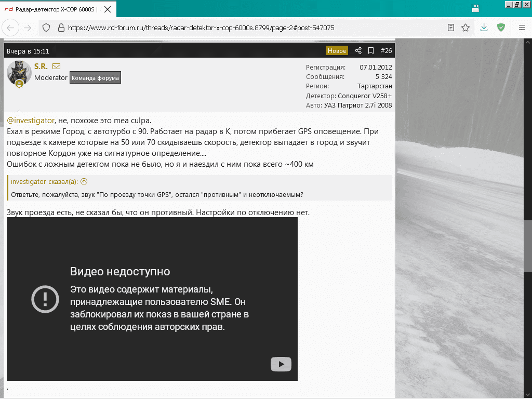
Task: Select the Радар-детектор X-COP 6000S browser tab
Action: point(52,9)
